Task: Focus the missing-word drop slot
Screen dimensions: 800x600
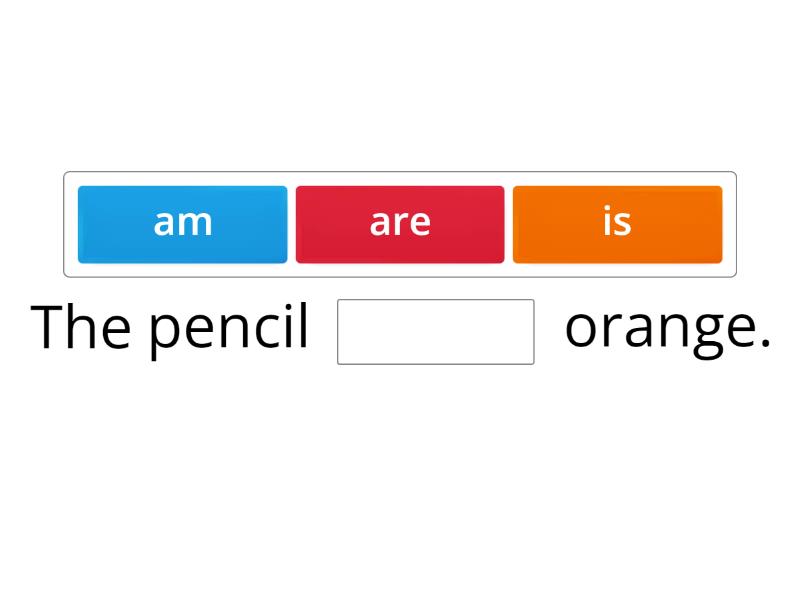Action: point(436,332)
